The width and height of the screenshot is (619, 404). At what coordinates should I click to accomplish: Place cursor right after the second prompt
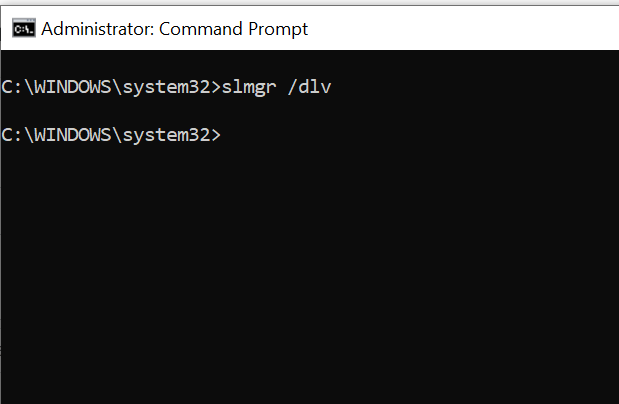click(x=226, y=135)
